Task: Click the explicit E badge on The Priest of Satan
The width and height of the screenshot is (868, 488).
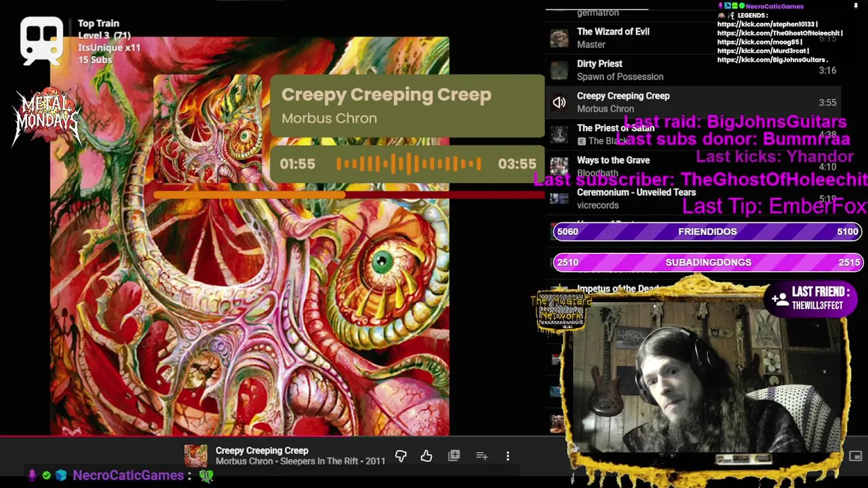Action: coord(581,141)
